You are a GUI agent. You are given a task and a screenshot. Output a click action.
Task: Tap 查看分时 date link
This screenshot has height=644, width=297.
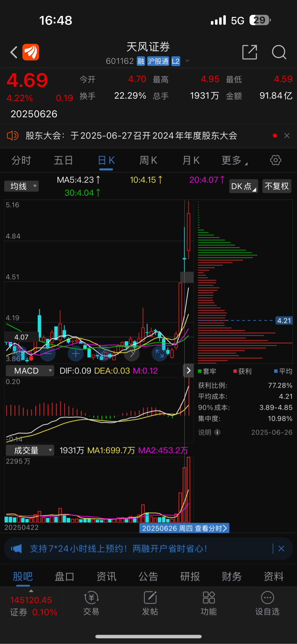[x=184, y=528]
